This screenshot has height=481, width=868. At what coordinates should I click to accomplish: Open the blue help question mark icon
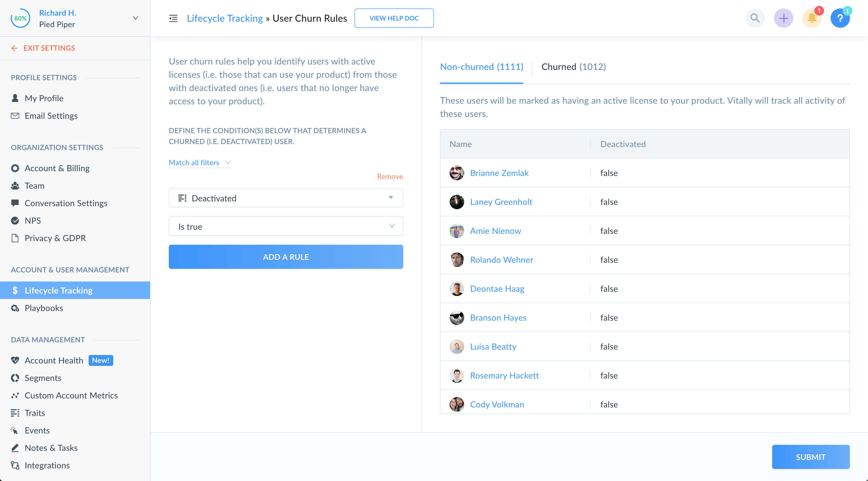click(840, 18)
